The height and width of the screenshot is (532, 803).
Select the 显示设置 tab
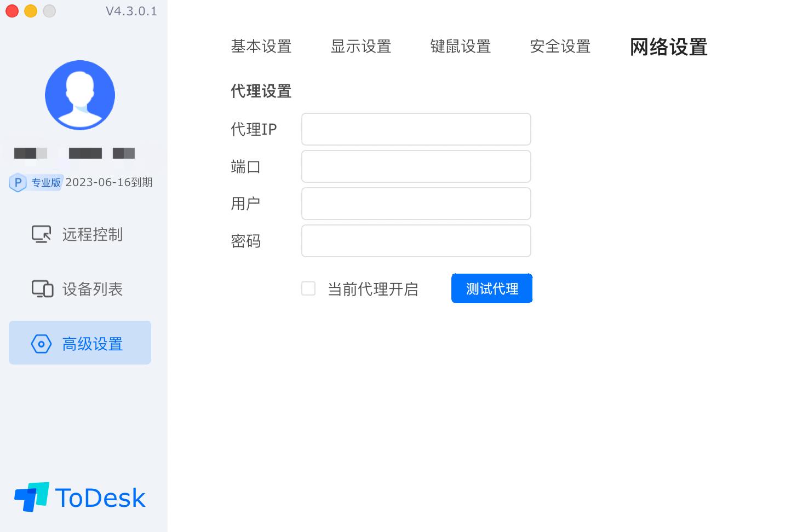click(x=361, y=47)
